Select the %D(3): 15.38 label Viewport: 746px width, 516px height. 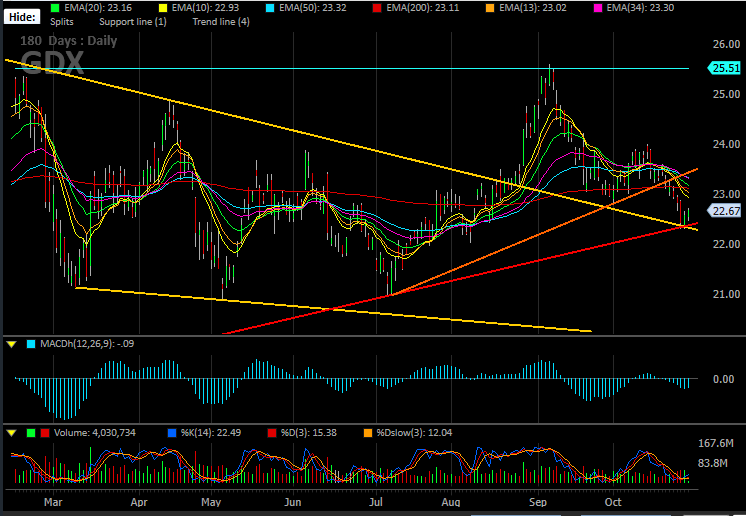[x=309, y=433]
